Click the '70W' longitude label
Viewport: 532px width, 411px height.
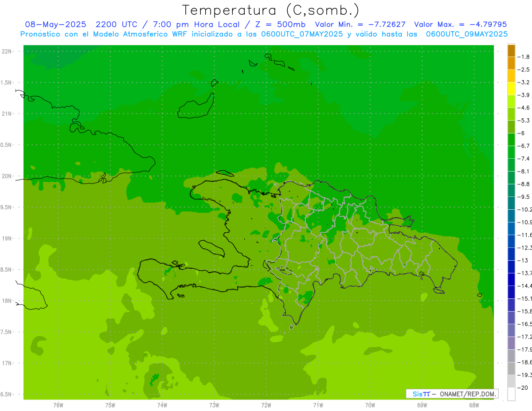(x=370, y=405)
